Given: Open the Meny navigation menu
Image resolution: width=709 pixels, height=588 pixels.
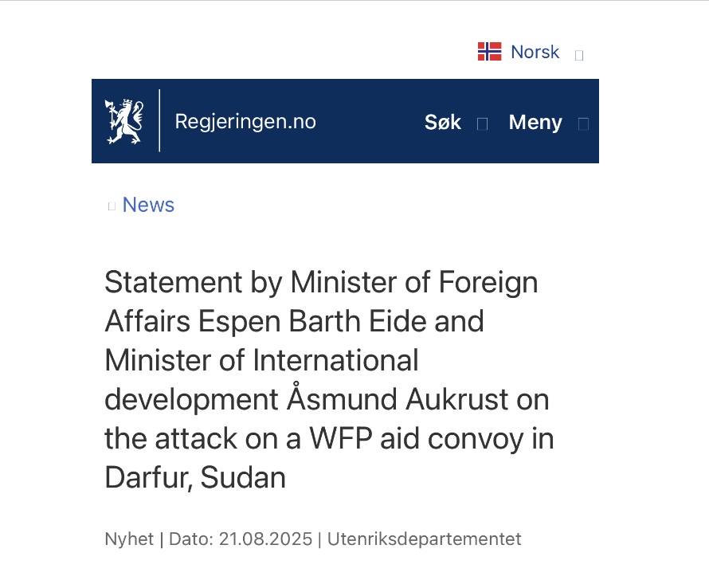Looking at the screenshot, I should point(535,122).
